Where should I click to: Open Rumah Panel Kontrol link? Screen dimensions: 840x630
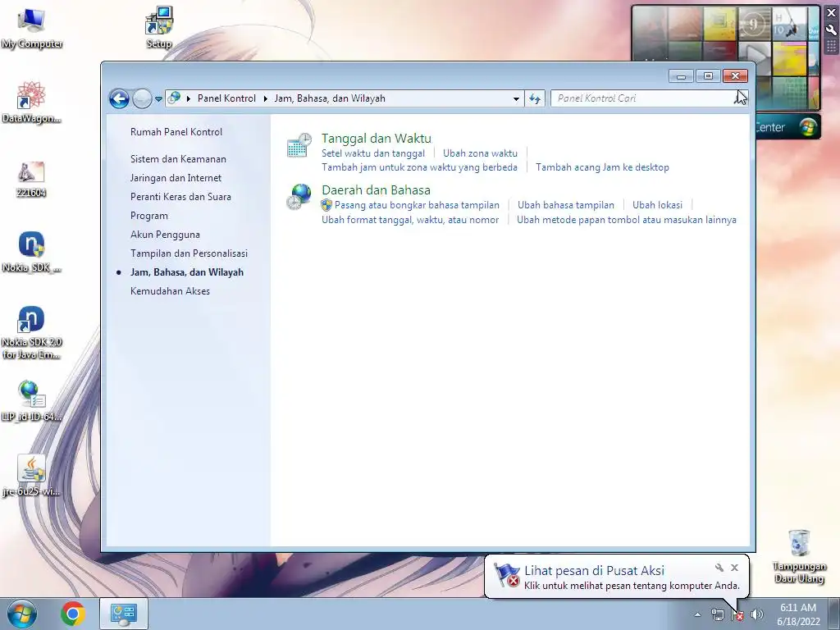[176, 132]
